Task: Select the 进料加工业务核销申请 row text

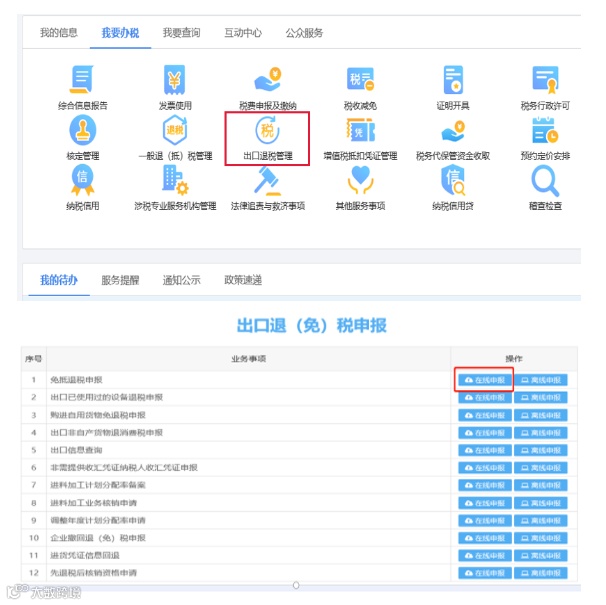Action: (x=94, y=503)
